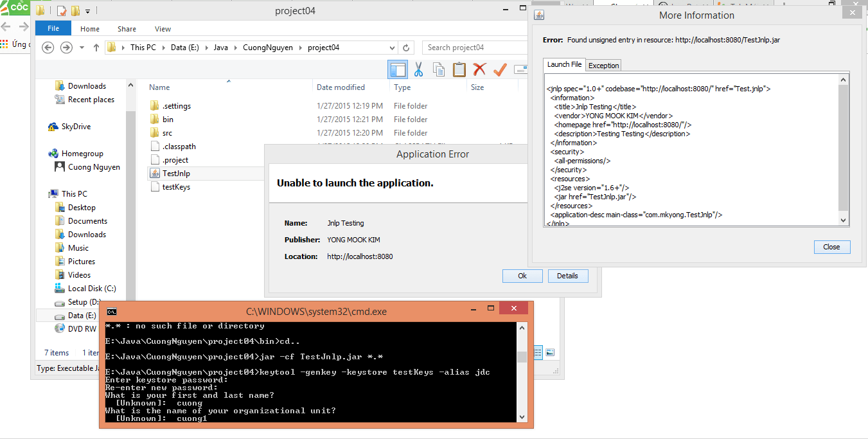Select Recent places in navigation pane
This screenshot has height=439, width=868.
pos(91,100)
